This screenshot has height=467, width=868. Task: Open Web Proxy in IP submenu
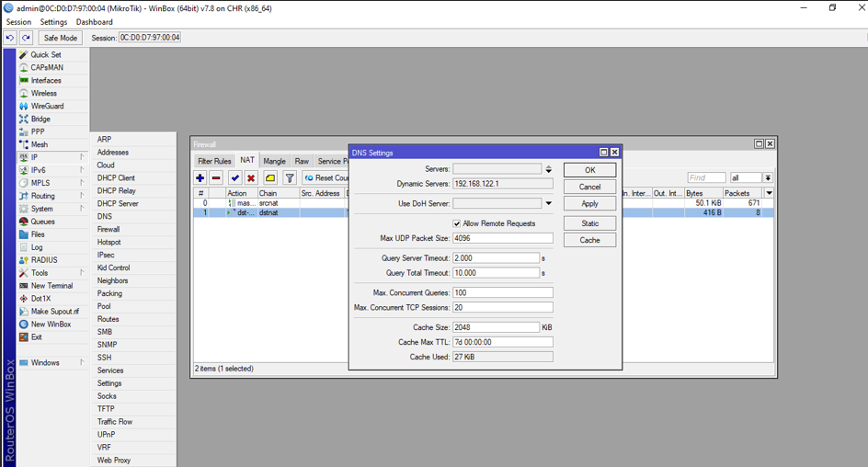114,461
